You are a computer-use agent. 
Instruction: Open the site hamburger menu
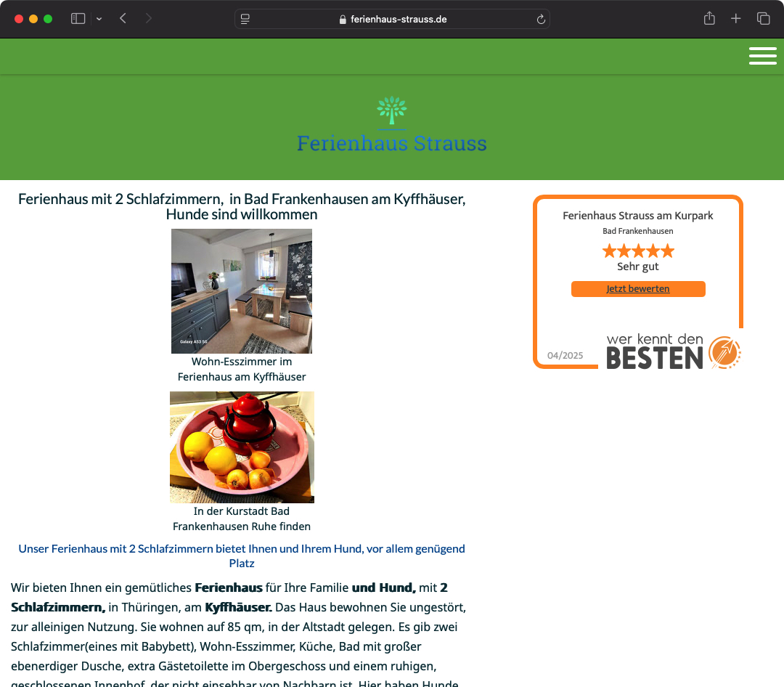coord(762,56)
